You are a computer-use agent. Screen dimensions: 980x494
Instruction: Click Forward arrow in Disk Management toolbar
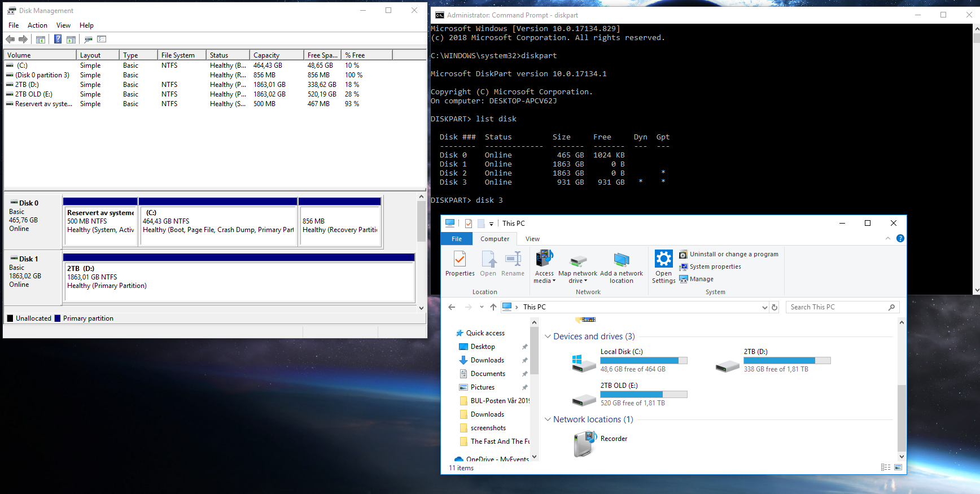tap(23, 39)
